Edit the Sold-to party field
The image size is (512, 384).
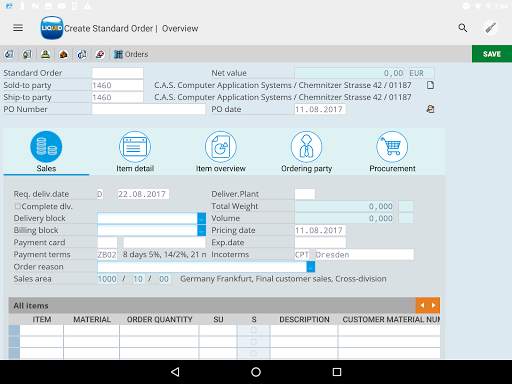pyautogui.click(x=117, y=85)
